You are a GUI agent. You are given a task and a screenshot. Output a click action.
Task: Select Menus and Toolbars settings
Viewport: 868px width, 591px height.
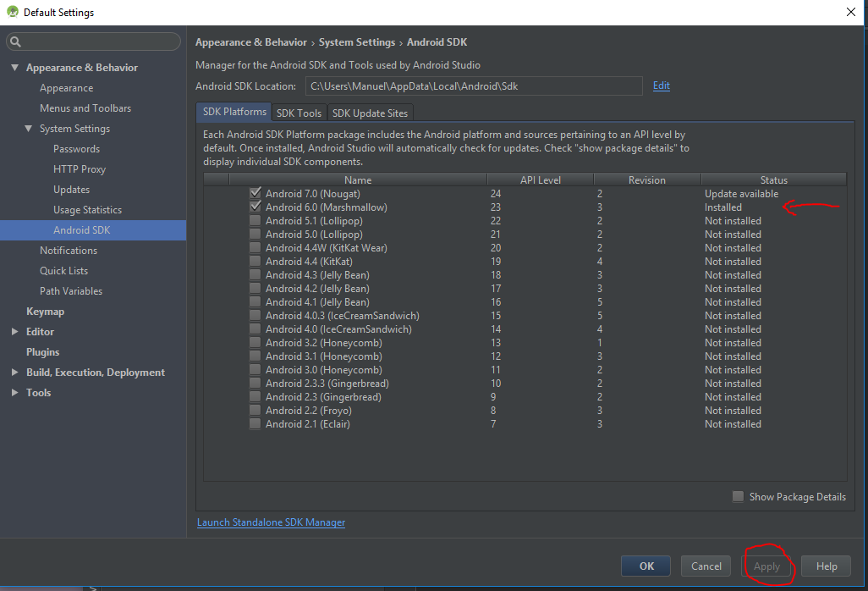pos(85,108)
